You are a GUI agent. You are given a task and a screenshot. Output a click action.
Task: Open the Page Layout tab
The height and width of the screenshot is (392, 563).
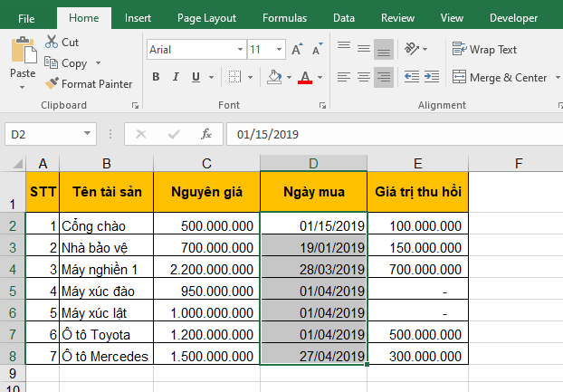point(206,18)
